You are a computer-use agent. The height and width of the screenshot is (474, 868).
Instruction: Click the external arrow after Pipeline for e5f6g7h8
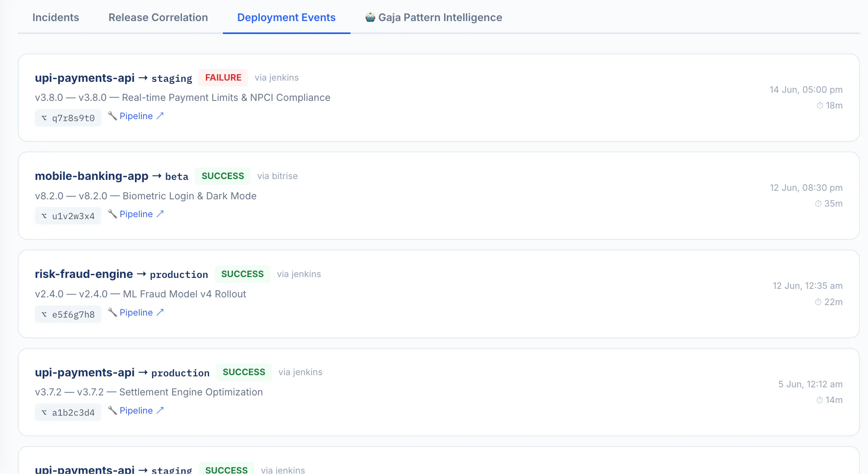pyautogui.click(x=160, y=312)
